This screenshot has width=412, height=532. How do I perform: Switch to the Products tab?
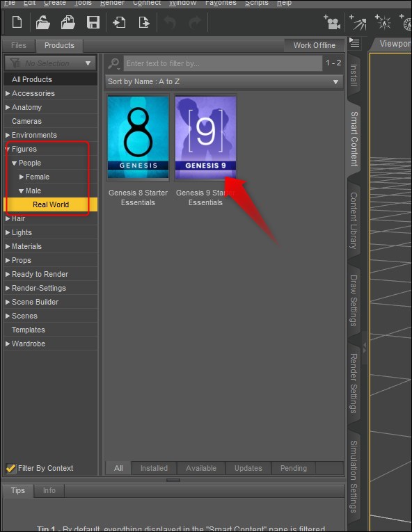59,45
